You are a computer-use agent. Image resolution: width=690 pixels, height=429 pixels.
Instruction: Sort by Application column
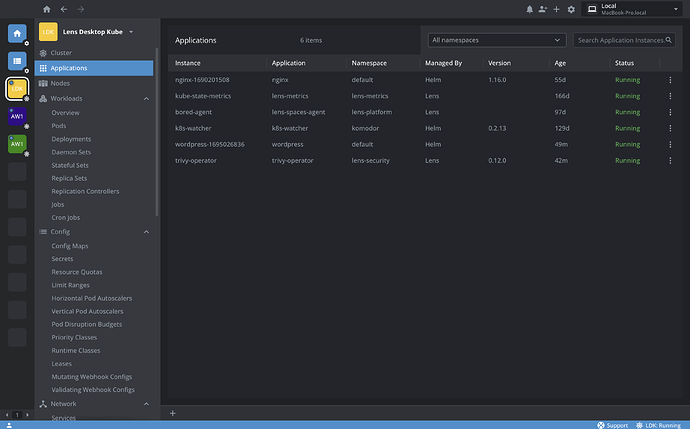[x=288, y=63]
